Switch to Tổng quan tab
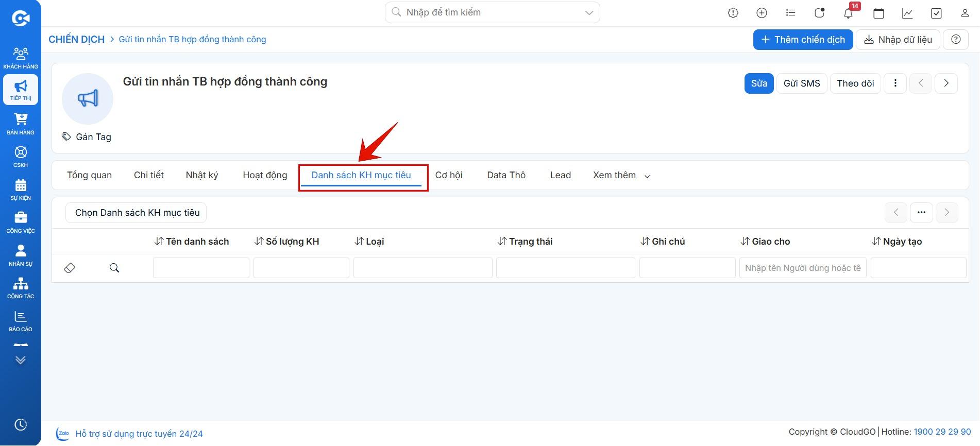980x446 pixels. (x=89, y=175)
